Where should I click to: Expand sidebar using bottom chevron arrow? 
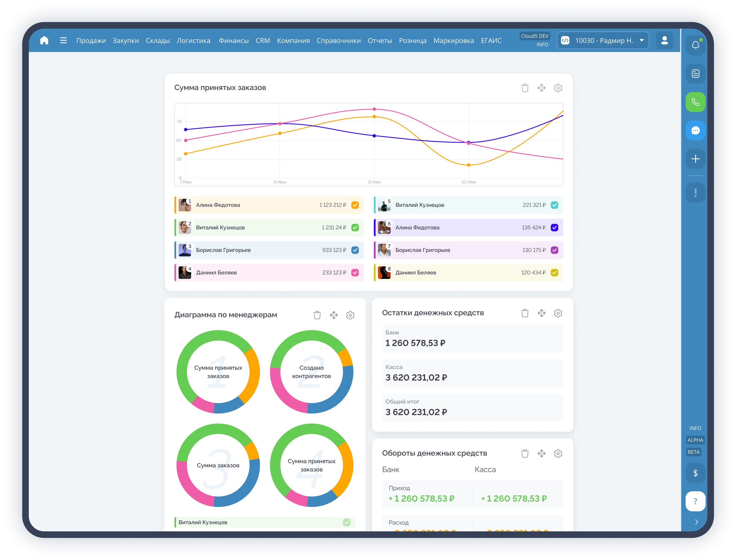[x=696, y=522]
